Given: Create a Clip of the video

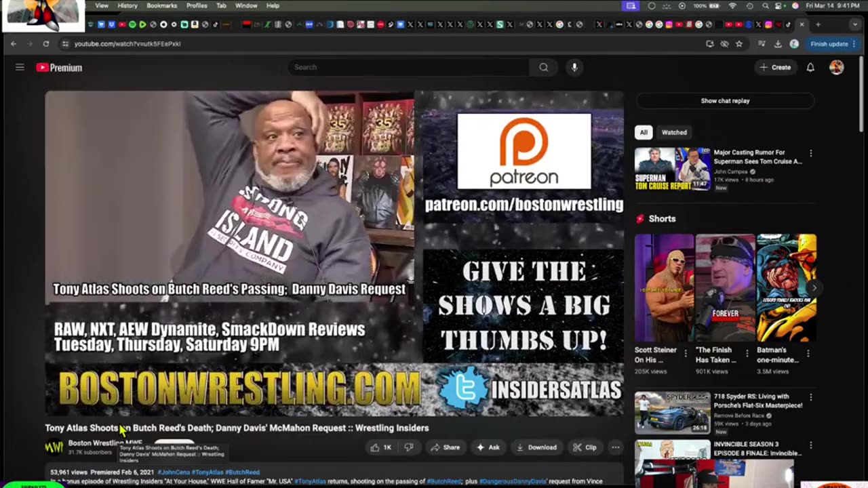Looking at the screenshot, I should click(x=585, y=447).
